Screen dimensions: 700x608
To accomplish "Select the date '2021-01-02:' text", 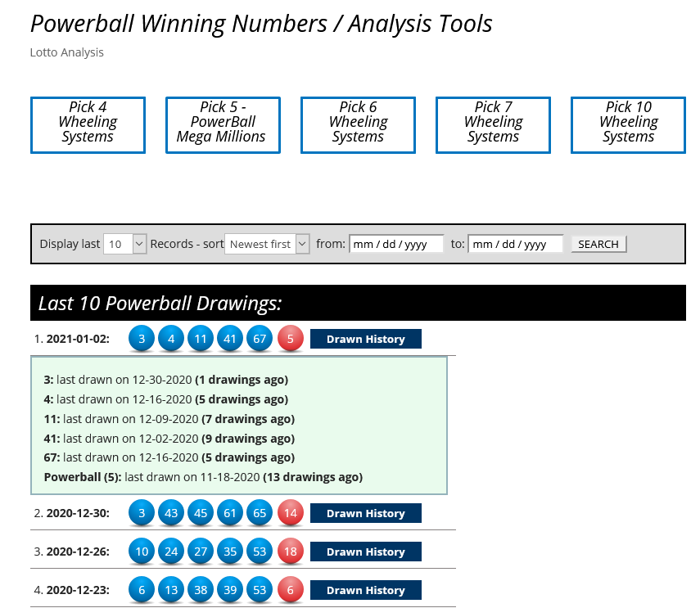I will click(78, 339).
